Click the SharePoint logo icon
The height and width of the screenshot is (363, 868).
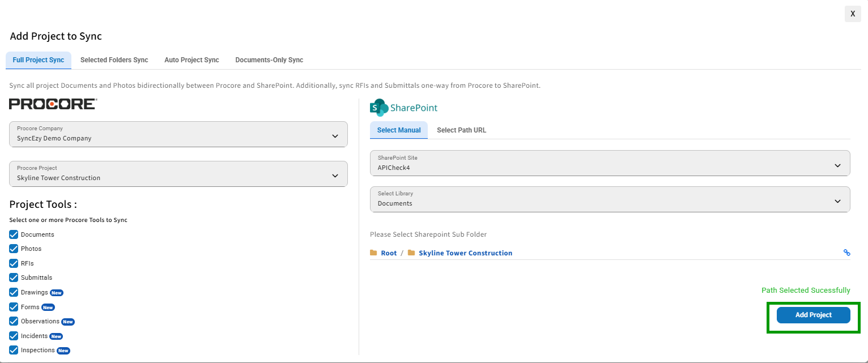click(379, 108)
